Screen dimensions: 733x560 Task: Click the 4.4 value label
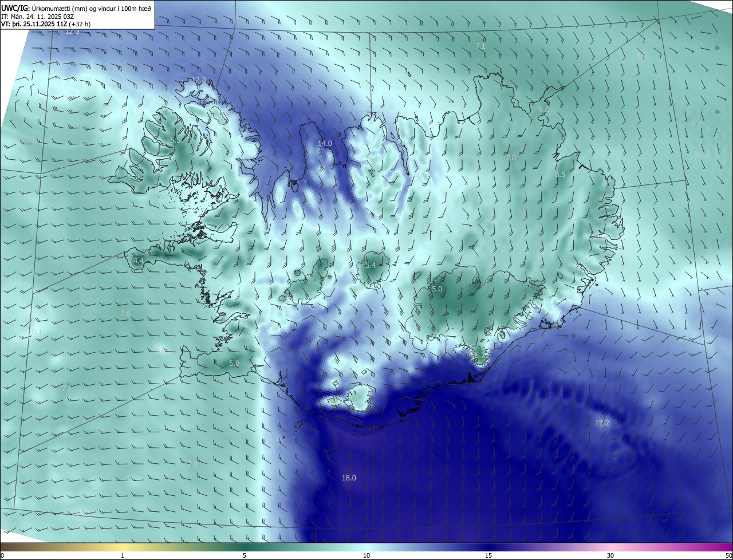[x=138, y=261]
